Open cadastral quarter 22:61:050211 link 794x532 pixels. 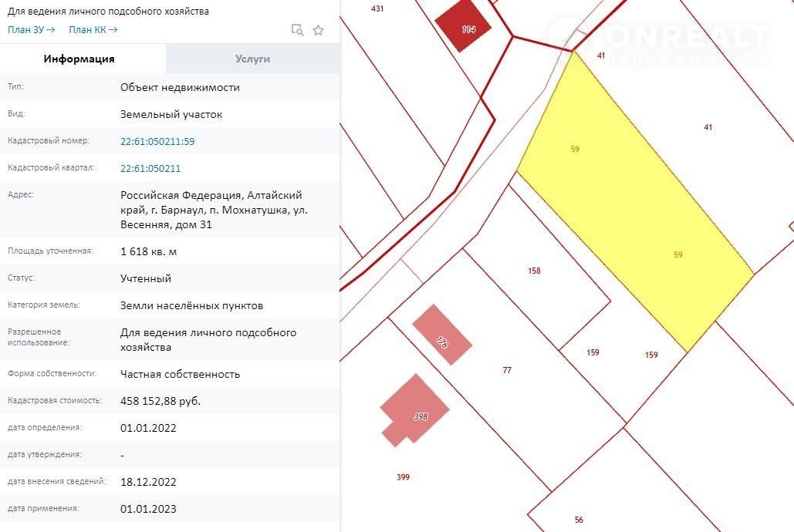pyautogui.click(x=150, y=168)
